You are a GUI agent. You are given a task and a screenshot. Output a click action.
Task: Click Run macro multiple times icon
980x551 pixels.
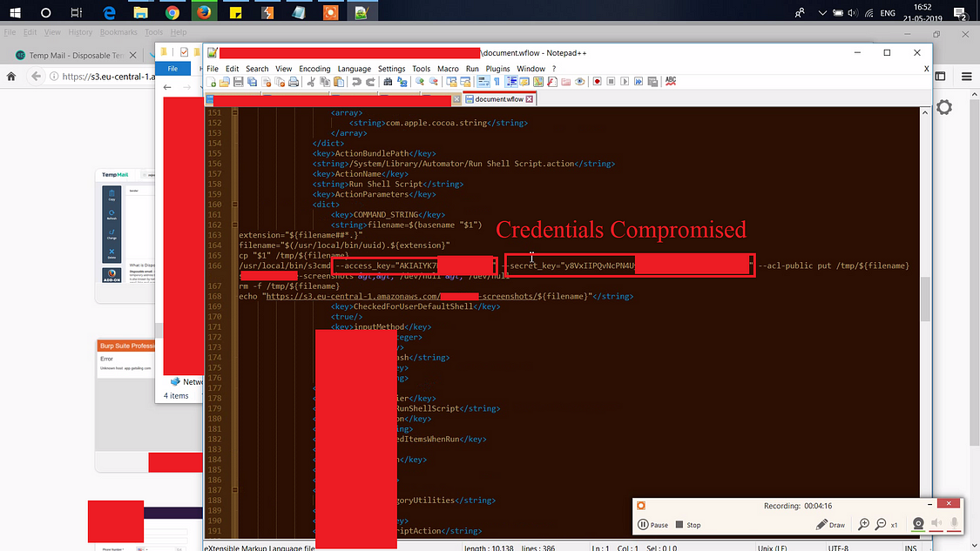coord(639,82)
